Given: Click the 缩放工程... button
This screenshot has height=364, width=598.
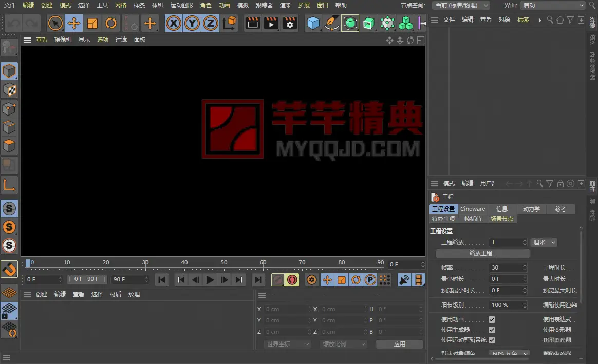Looking at the screenshot, I should (x=482, y=253).
